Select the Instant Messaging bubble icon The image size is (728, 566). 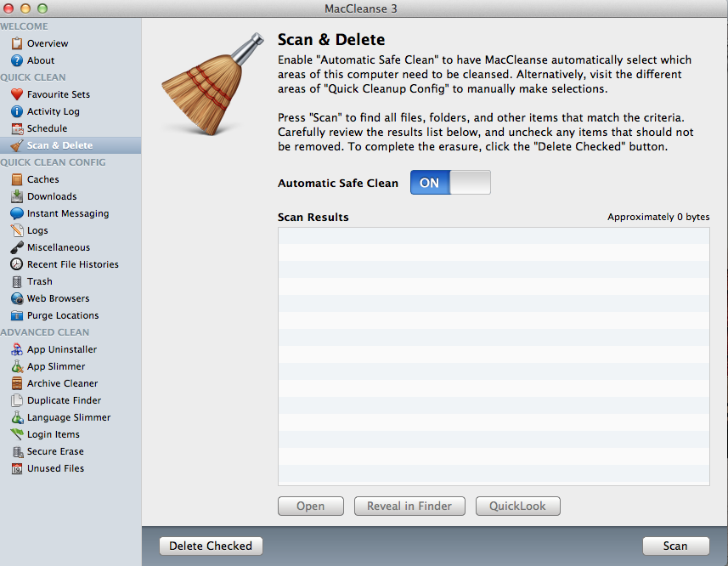tap(17, 213)
